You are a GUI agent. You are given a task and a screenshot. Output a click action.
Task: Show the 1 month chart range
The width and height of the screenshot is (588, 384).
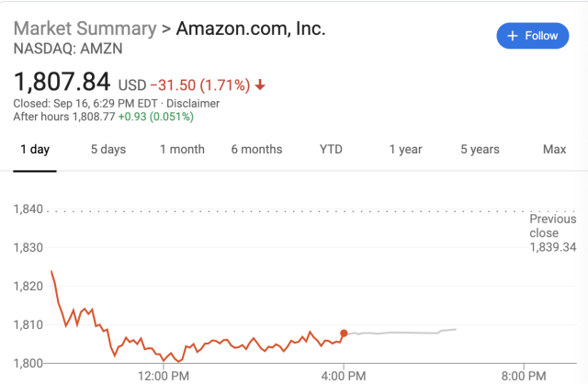(182, 150)
